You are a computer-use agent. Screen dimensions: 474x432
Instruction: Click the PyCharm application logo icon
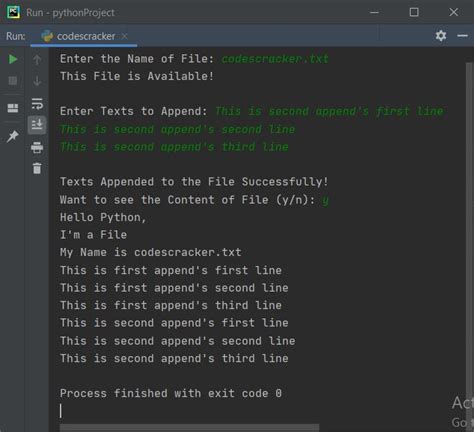click(13, 13)
